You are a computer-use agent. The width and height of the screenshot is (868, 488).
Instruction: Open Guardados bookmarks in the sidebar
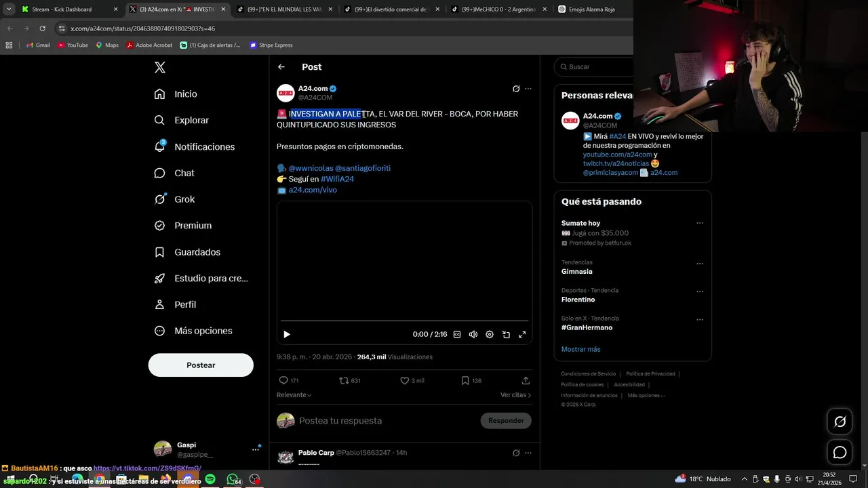tap(187, 251)
